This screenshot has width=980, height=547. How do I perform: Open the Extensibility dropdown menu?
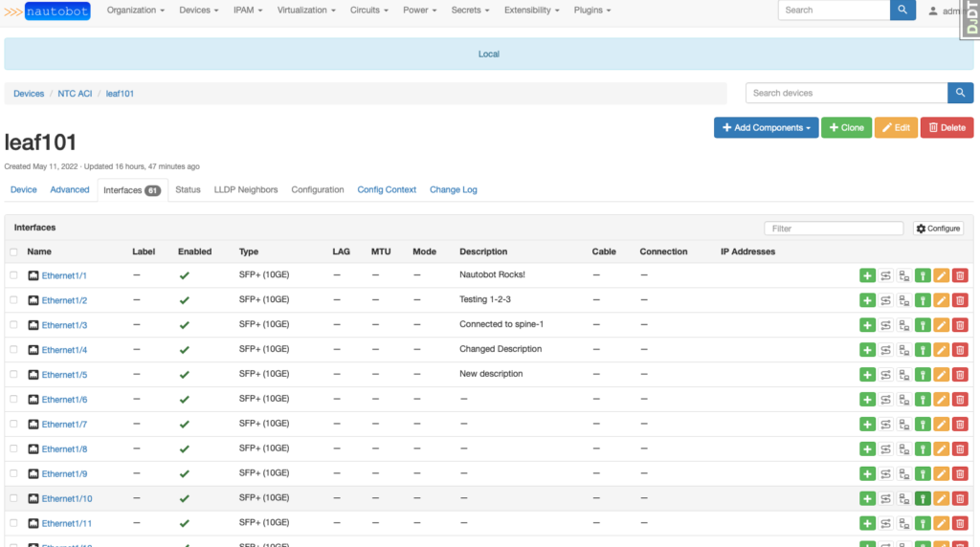click(x=532, y=10)
